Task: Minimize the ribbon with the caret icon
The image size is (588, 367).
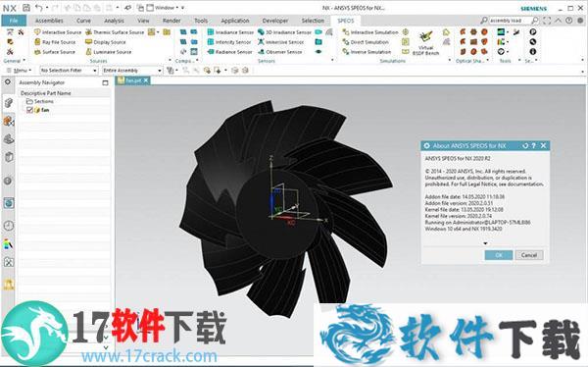Action: 559,21
